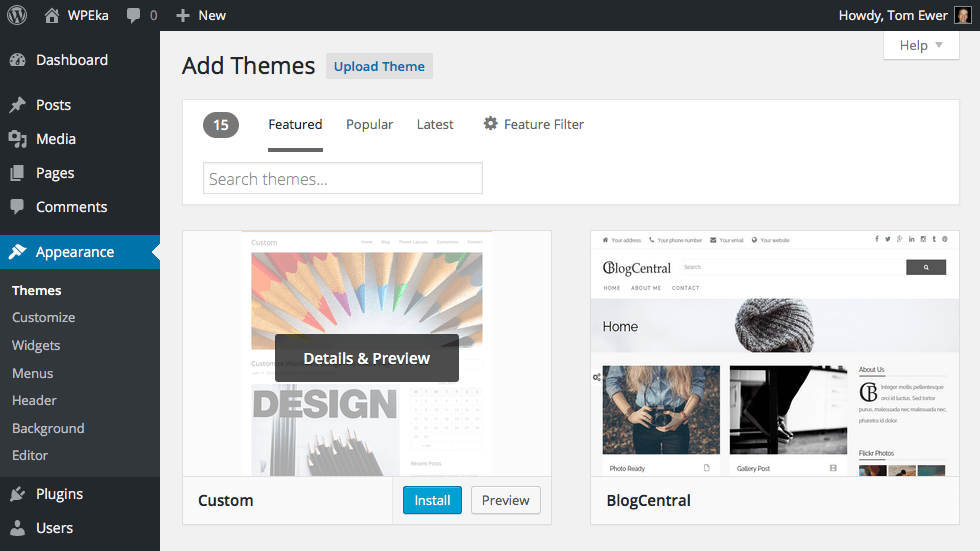Click Tom Ewer's avatar picture
Image resolution: width=980 pixels, height=551 pixels.
962,15
